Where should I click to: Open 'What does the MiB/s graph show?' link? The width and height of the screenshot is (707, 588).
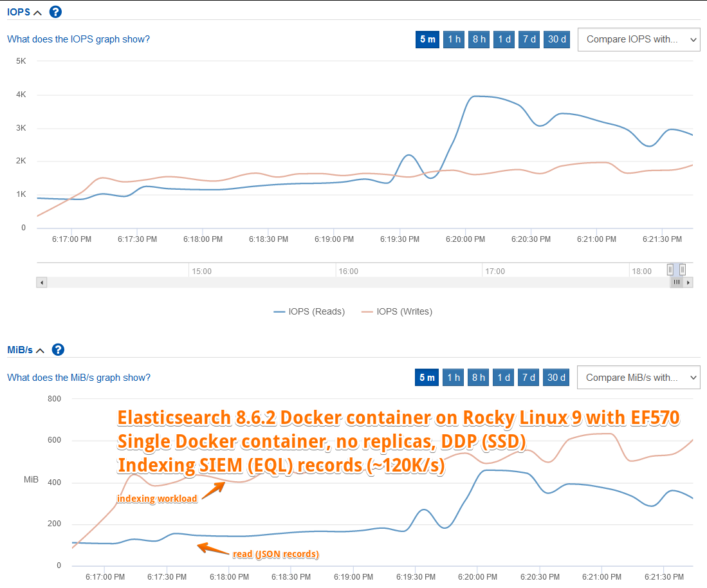(x=79, y=378)
